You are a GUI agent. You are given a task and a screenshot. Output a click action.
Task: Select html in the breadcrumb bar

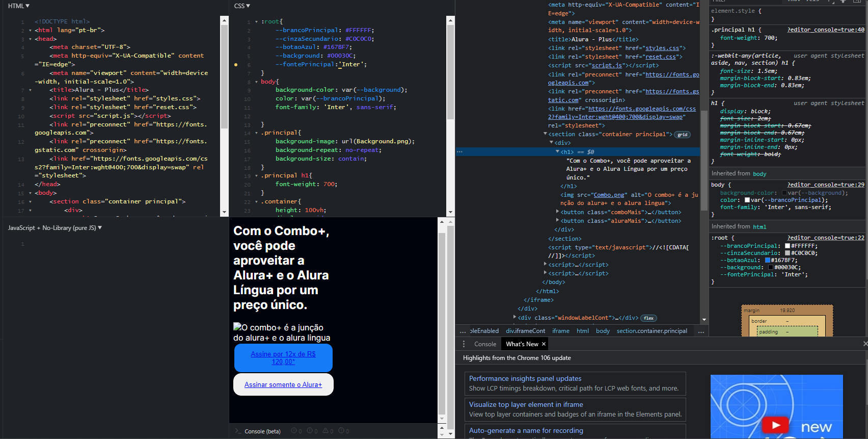pyautogui.click(x=583, y=331)
